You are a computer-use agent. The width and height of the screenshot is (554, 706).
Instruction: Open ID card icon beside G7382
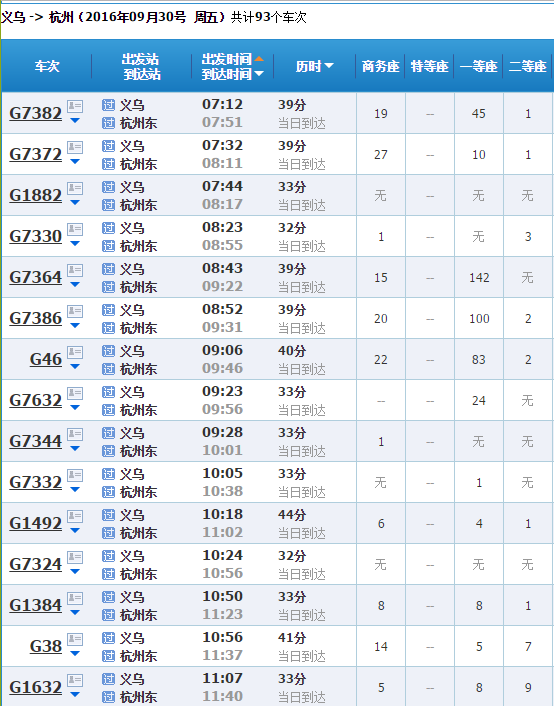(x=75, y=106)
